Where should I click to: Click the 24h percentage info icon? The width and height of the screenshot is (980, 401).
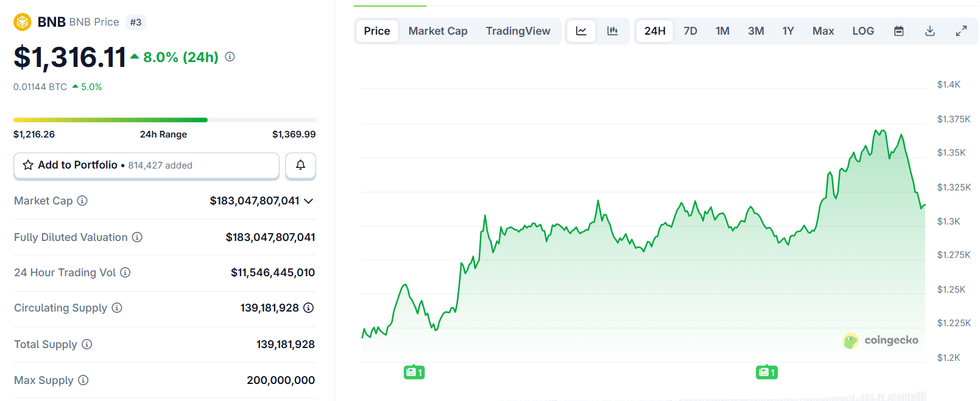coord(230,57)
